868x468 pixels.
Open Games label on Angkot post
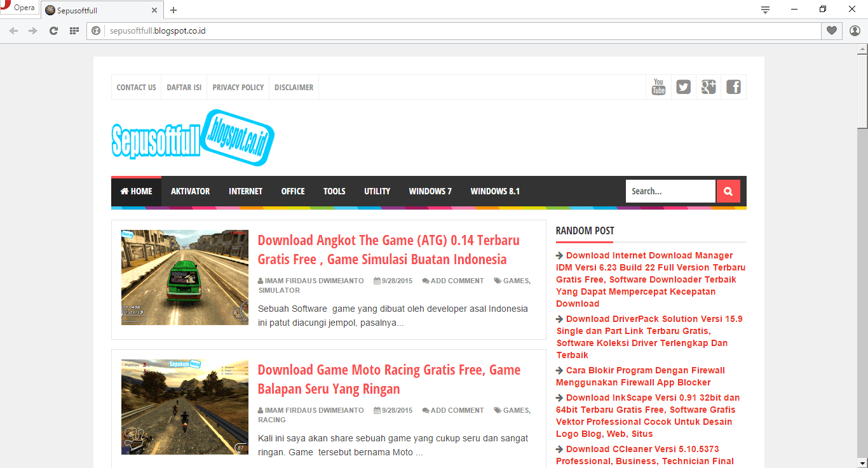pos(516,281)
